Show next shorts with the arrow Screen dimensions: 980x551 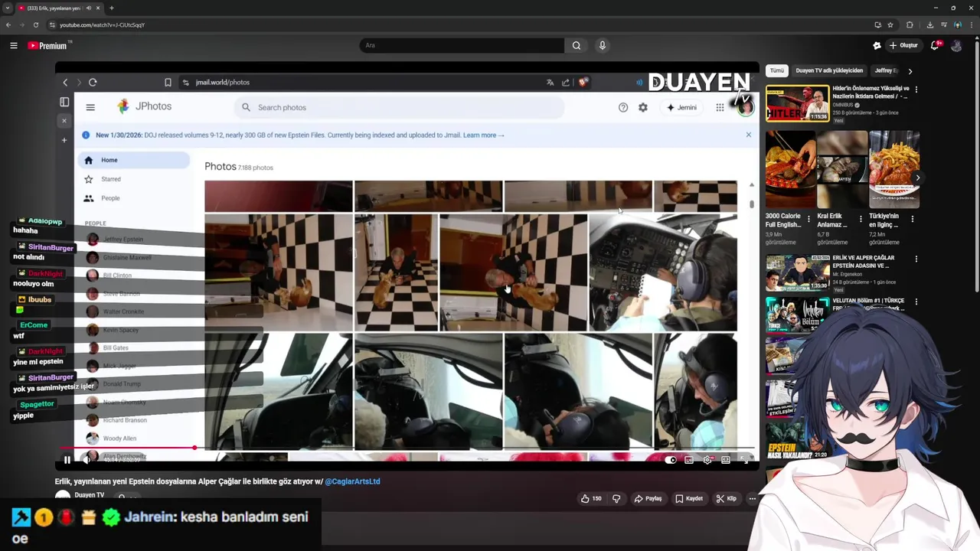[917, 178]
